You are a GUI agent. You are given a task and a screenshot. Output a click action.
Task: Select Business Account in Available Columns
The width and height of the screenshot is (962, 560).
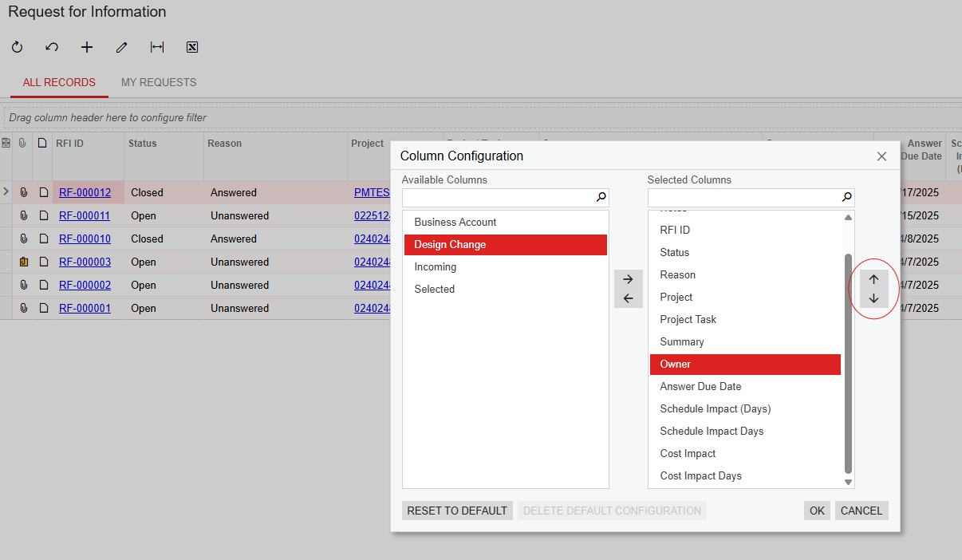pos(455,222)
